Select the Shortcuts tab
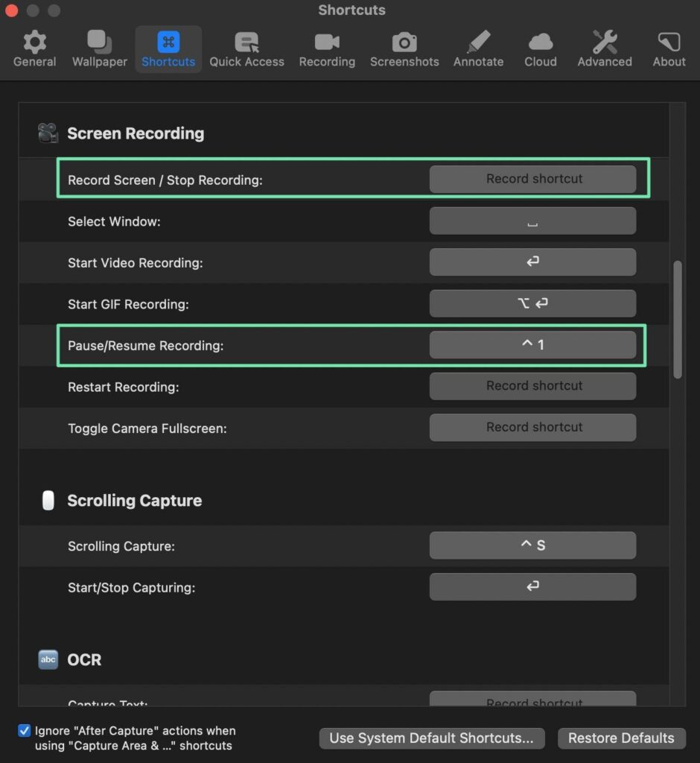700x763 pixels. [168, 49]
